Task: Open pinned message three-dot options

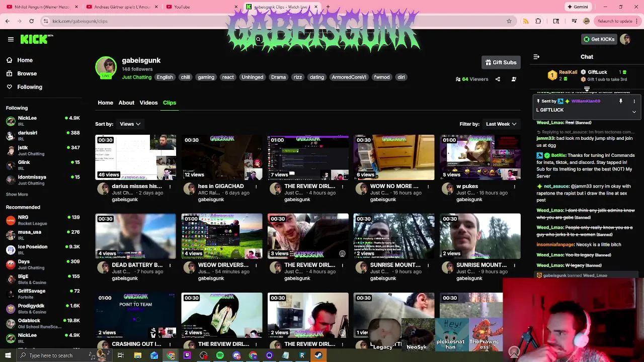Action: 634,101
